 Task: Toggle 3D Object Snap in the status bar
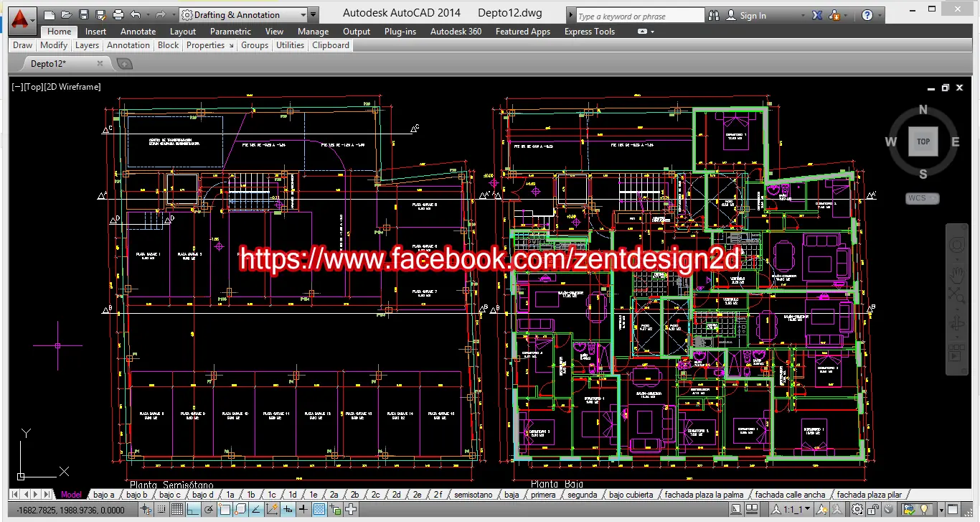(240, 510)
